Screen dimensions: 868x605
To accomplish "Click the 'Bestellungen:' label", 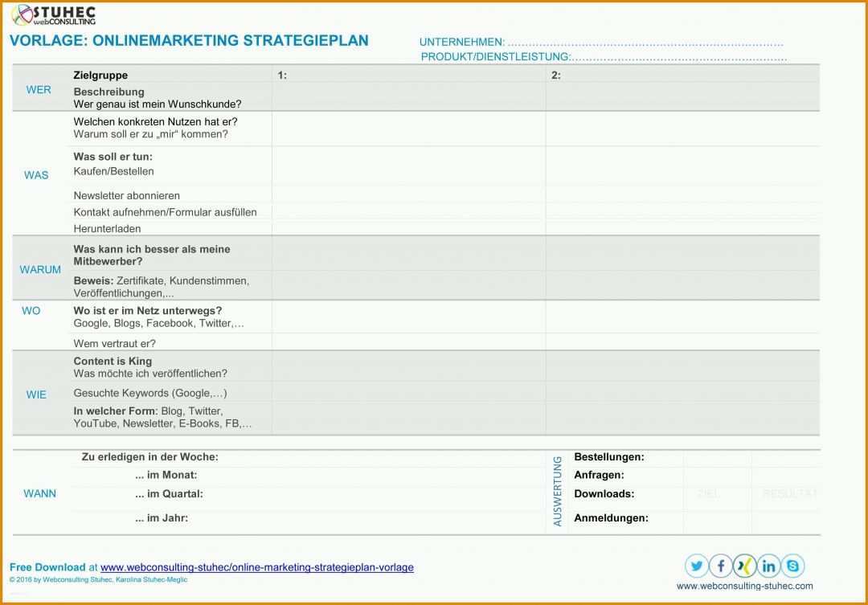I will click(x=609, y=457).
